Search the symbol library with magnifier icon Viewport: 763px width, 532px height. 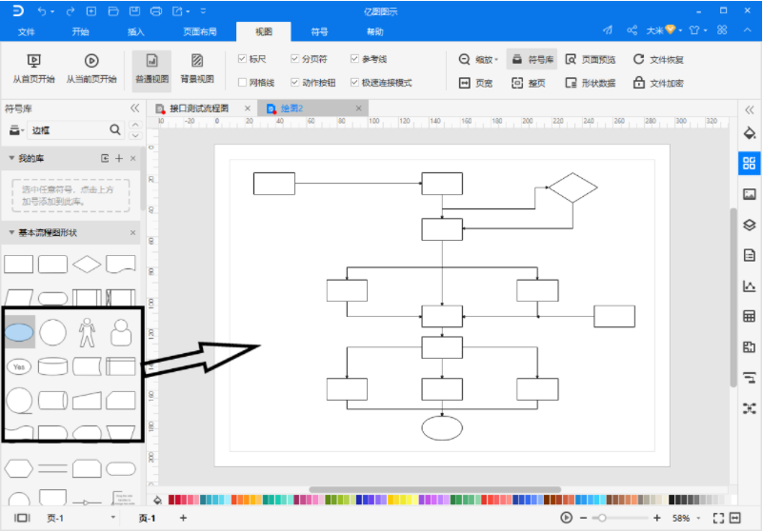[115, 129]
